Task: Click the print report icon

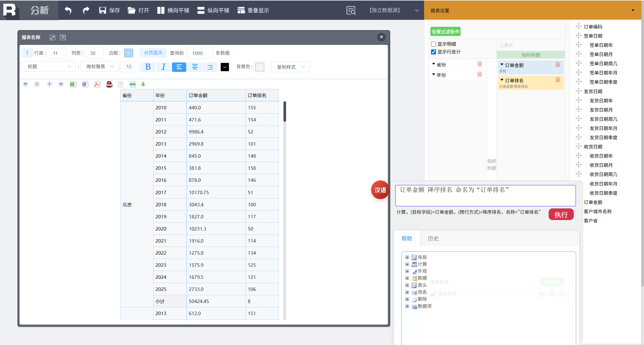Action: tap(109, 84)
